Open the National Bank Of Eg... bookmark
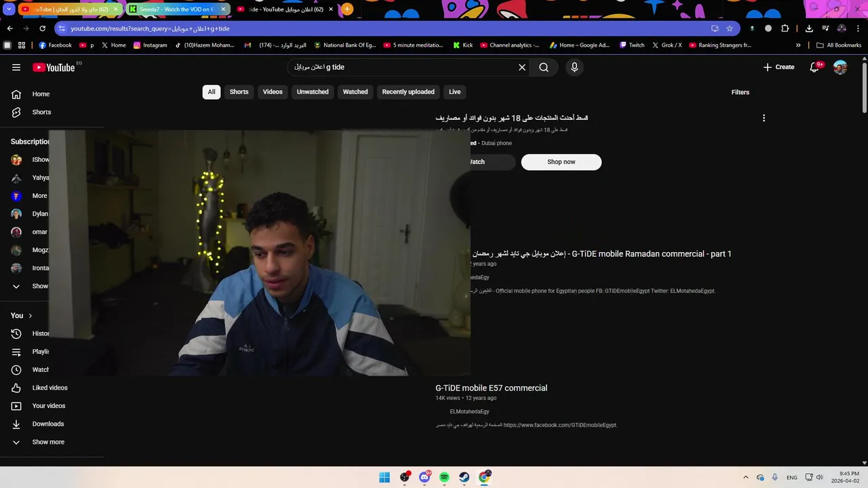 click(x=344, y=45)
